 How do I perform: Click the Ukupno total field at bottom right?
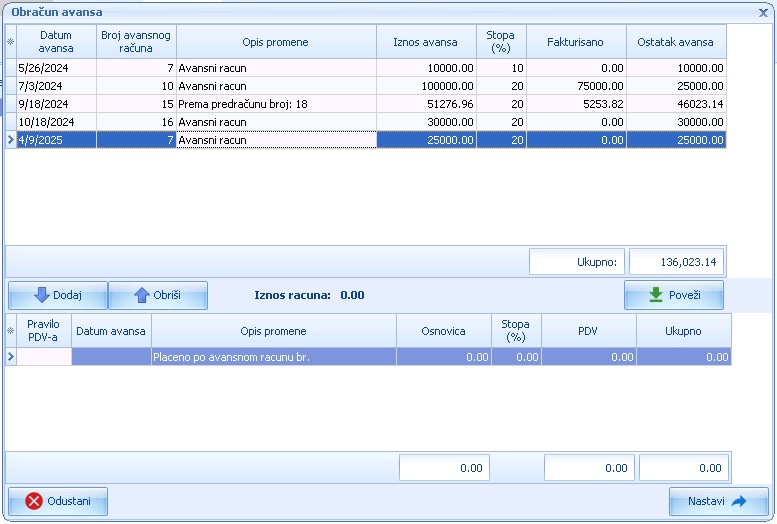[x=684, y=468]
